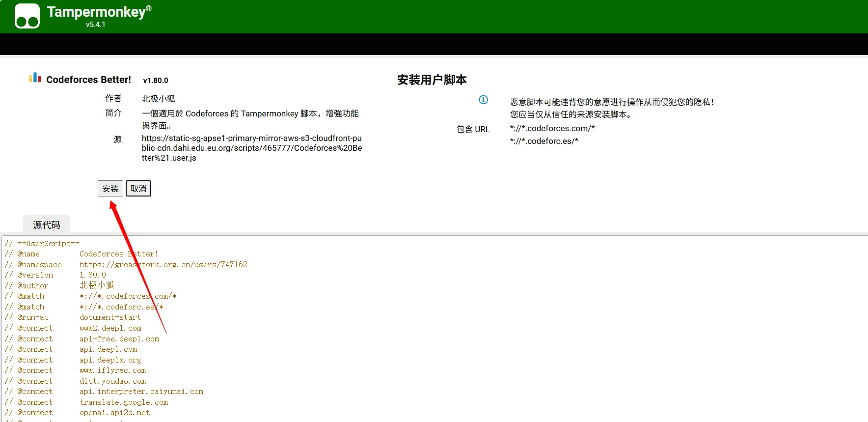This screenshot has height=422, width=868.
Task: Click the script description text
Action: 250,119
